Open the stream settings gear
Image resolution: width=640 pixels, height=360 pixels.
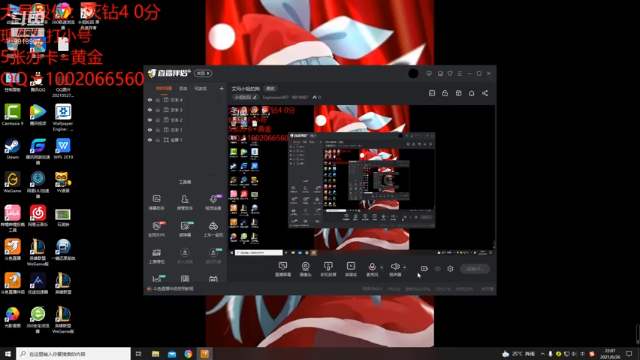pyautogui.click(x=450, y=269)
